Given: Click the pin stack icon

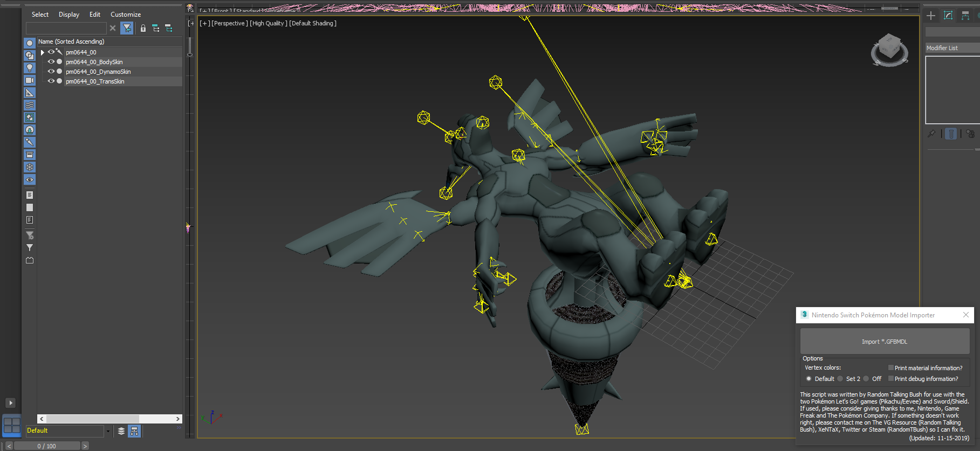Looking at the screenshot, I should [931, 134].
